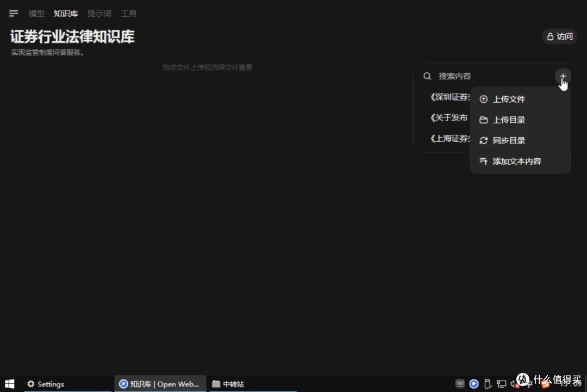
Task: Switch to the Settings taskbar window
Action: pyautogui.click(x=46, y=384)
